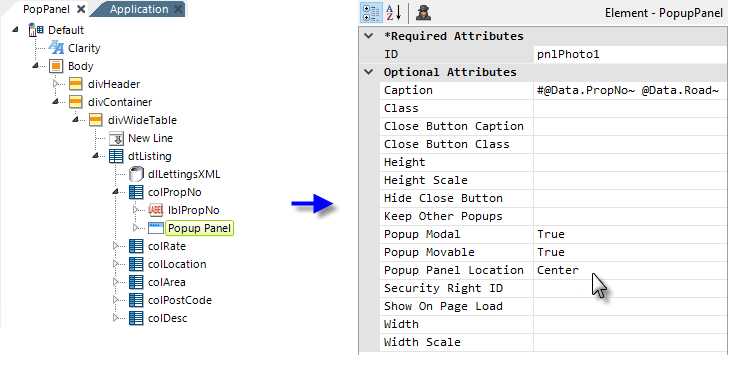
Task: Change the Popup Modal True value
Action: (630, 234)
